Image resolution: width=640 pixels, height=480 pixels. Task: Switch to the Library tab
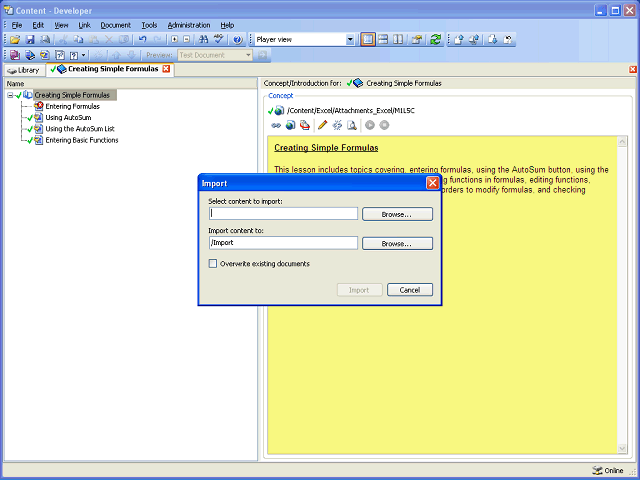tap(24, 70)
